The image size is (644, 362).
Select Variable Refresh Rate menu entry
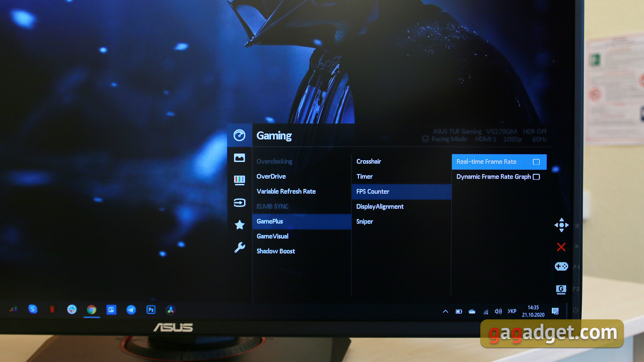302,191
